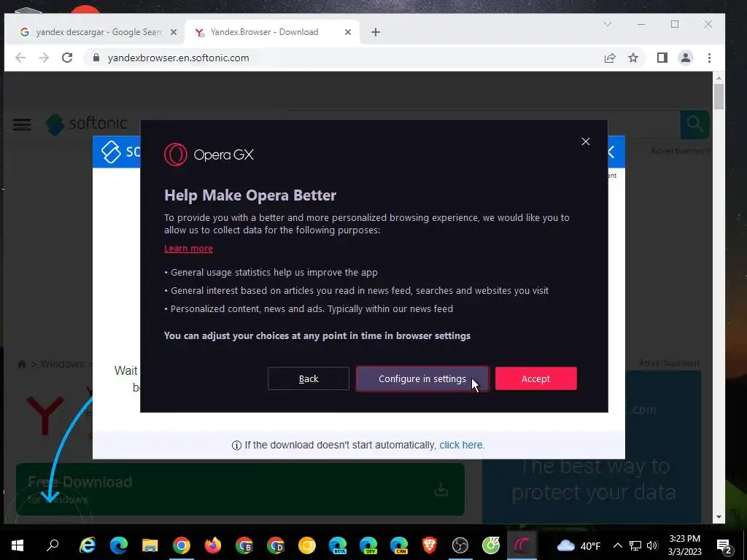Open the Learn more link
Screen dimensions: 747x560
point(189,248)
